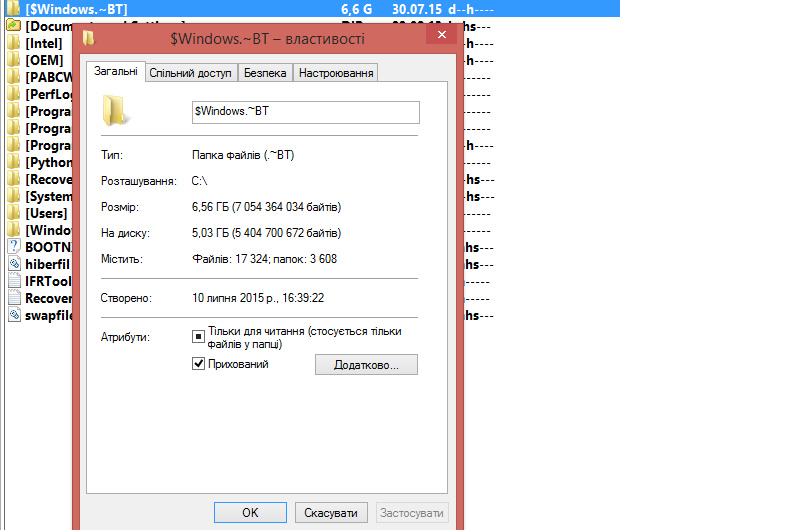The width and height of the screenshot is (800, 530).
Task: Click the На диску value 5,03 ГБ
Action: coord(266,233)
